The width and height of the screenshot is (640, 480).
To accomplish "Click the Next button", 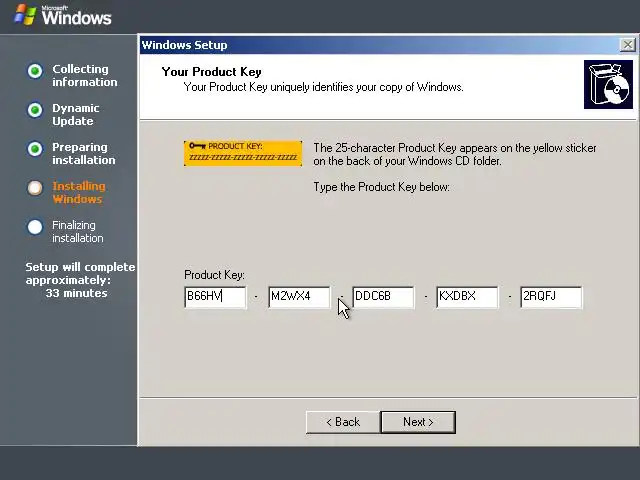I will point(418,422).
